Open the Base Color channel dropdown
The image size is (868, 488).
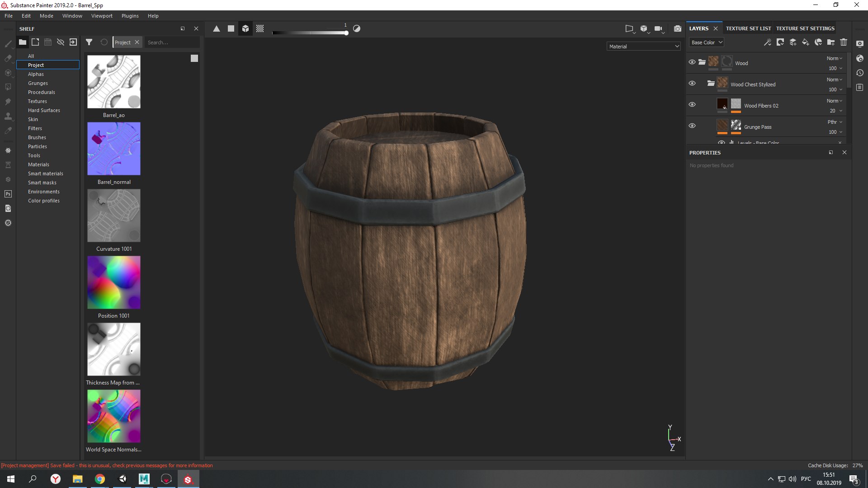click(x=707, y=42)
